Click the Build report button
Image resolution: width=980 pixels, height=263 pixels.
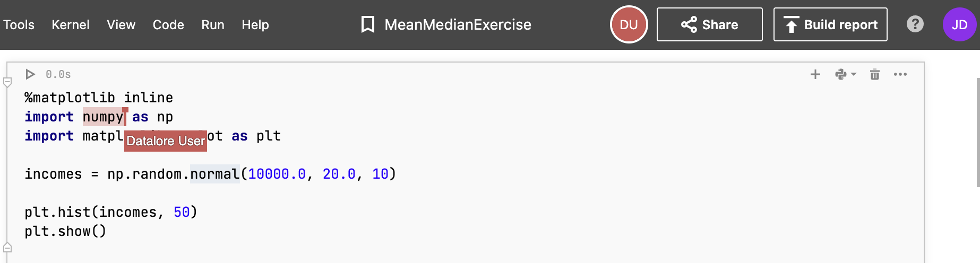pos(830,24)
